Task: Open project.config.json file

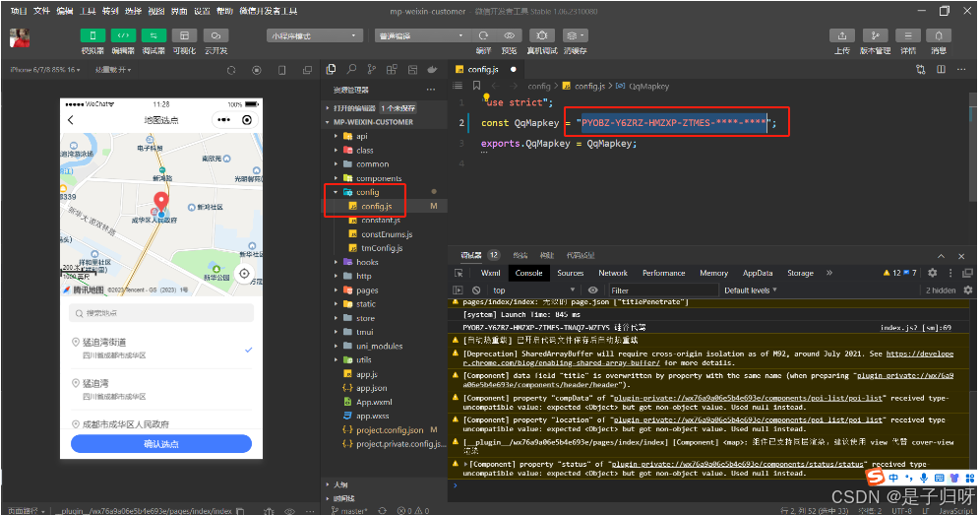Action: point(390,430)
